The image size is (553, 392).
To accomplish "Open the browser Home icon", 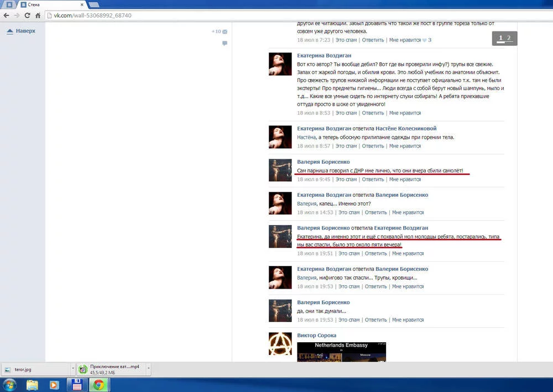I will [x=38, y=15].
